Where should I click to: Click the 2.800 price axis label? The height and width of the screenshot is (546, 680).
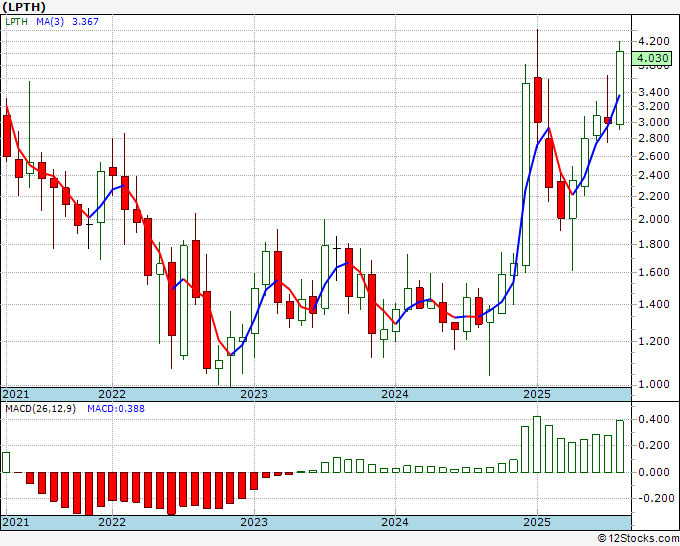coord(653,138)
